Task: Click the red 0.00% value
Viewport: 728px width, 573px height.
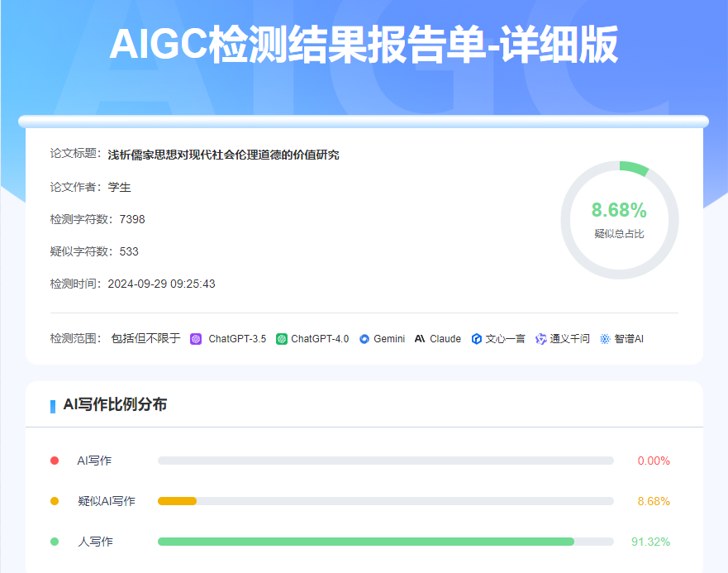Action: tap(654, 461)
